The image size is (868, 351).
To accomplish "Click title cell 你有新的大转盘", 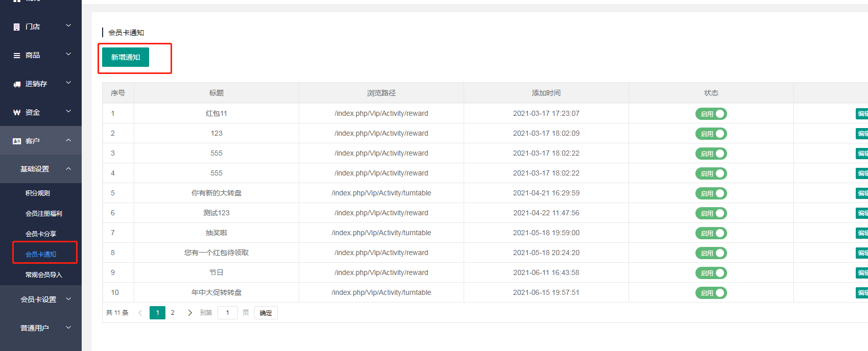I will click(216, 193).
